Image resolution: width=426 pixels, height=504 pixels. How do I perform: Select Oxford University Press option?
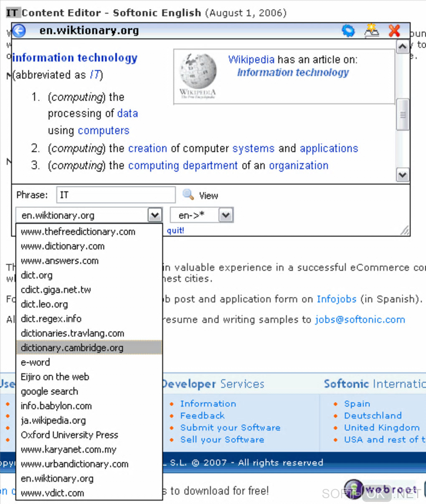tap(89, 435)
